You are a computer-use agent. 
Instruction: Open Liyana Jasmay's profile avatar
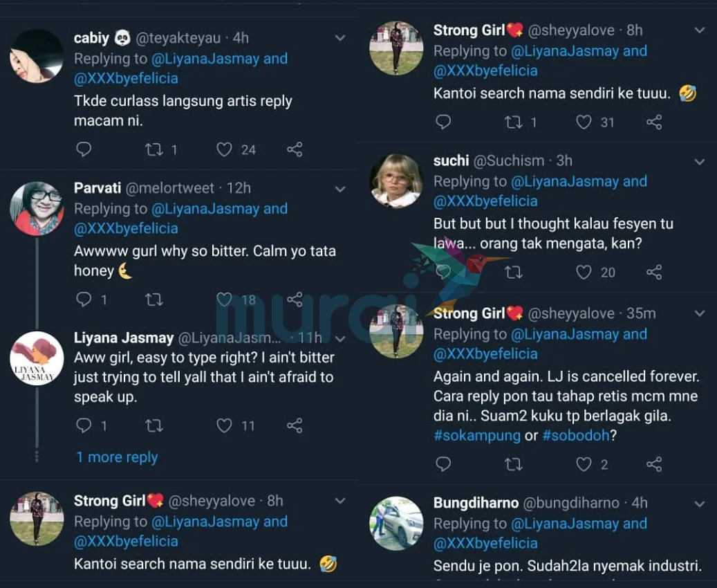[37, 358]
